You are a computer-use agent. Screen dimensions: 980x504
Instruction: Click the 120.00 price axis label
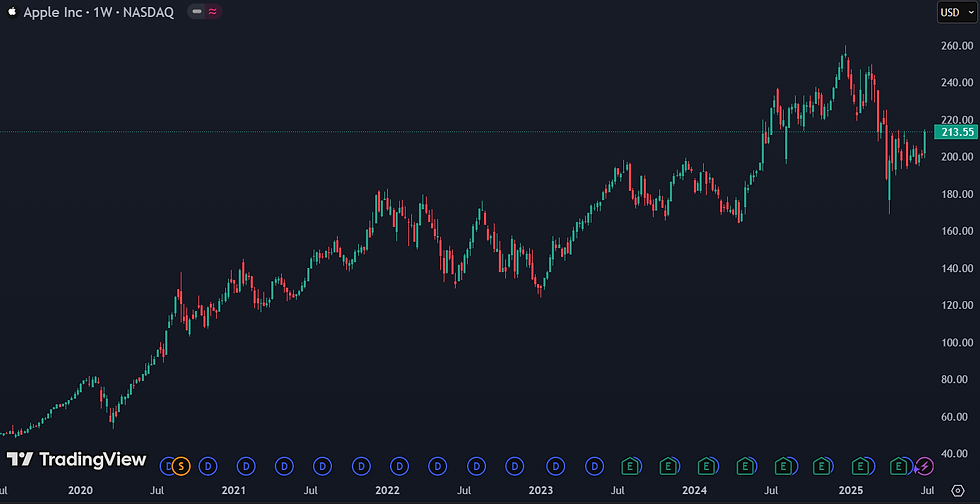click(957, 305)
